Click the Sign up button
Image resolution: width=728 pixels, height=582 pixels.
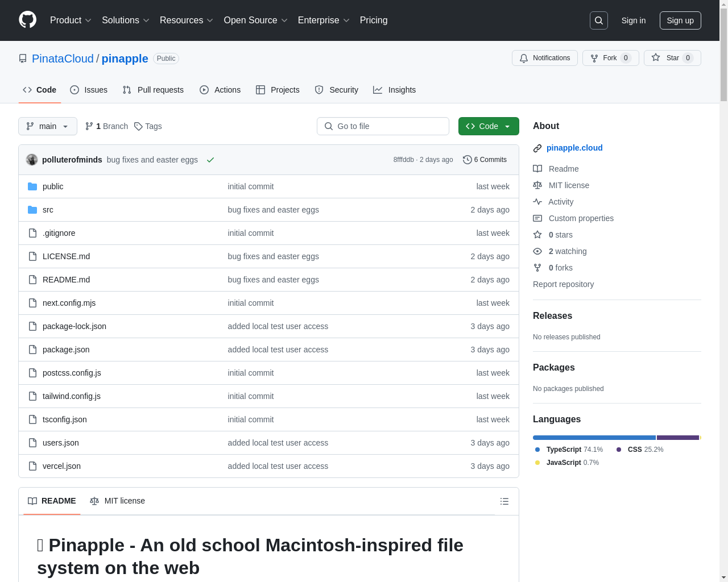pyautogui.click(x=680, y=20)
